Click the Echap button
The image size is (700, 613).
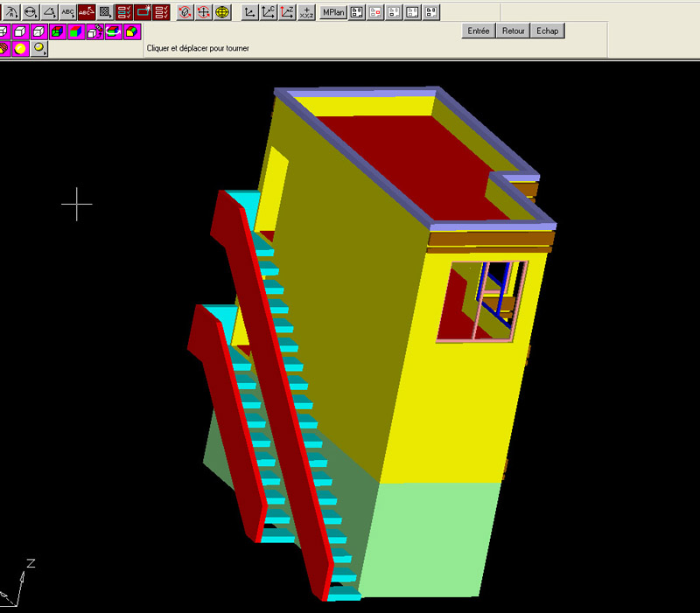(x=548, y=31)
